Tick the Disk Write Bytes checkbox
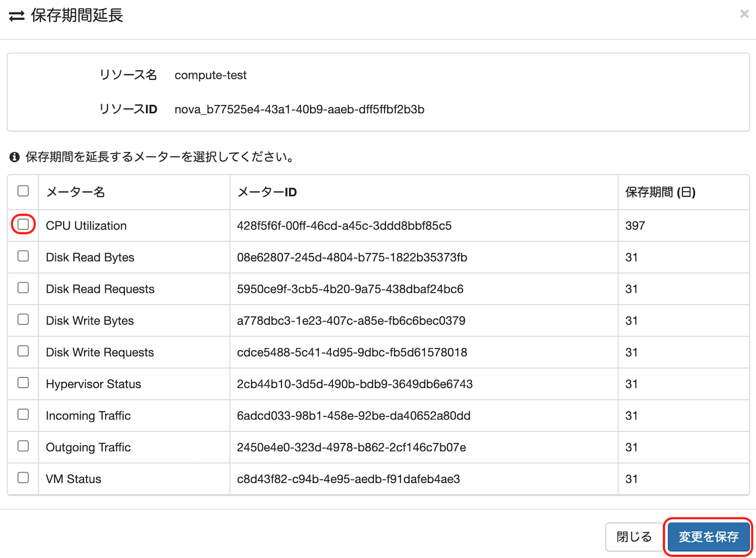This screenshot has height=558, width=756. [x=23, y=320]
